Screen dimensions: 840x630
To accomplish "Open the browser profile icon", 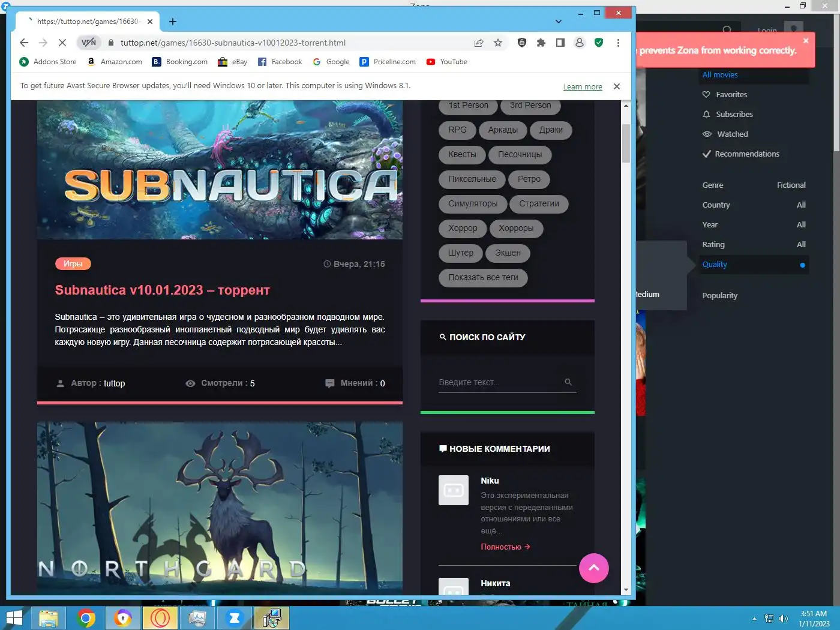I will (x=580, y=43).
